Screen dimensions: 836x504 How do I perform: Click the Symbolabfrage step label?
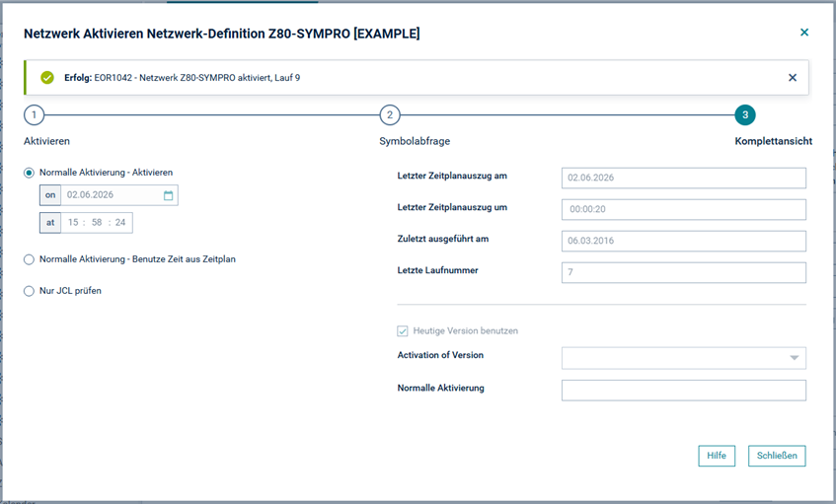coord(415,141)
